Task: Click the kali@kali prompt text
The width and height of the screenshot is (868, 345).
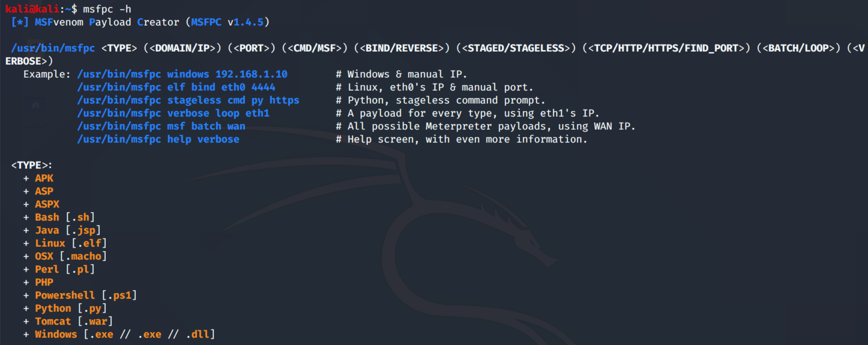Action: coord(32,9)
